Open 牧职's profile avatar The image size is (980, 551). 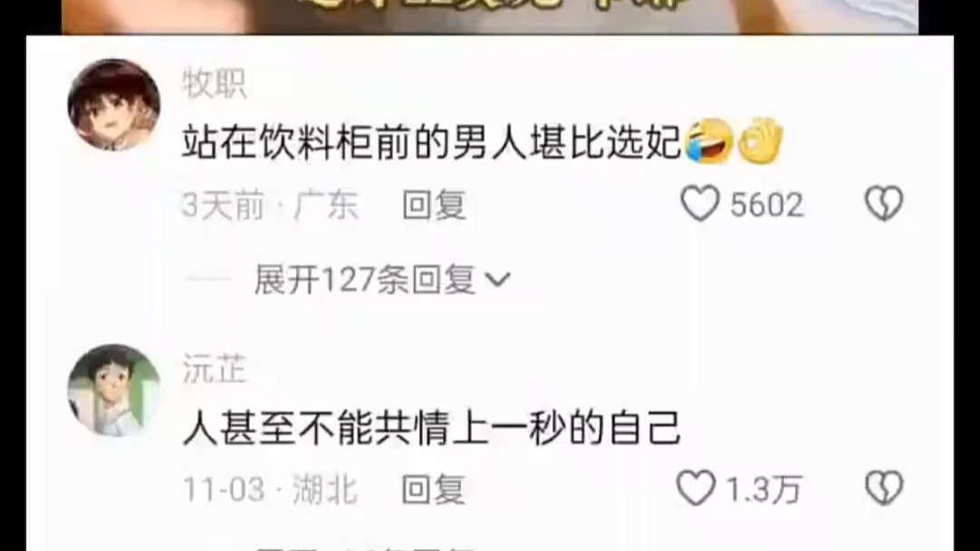pos(114,104)
